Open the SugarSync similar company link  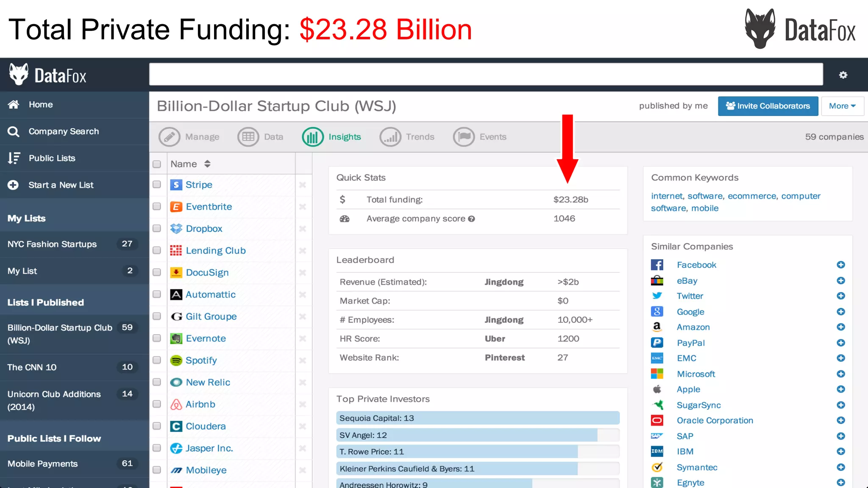pos(698,405)
